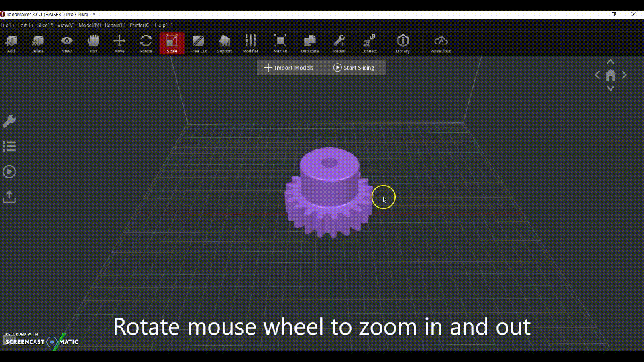Restore down the ideaMaker window
Image resolution: width=644 pixels, height=362 pixels.
(x=614, y=14)
